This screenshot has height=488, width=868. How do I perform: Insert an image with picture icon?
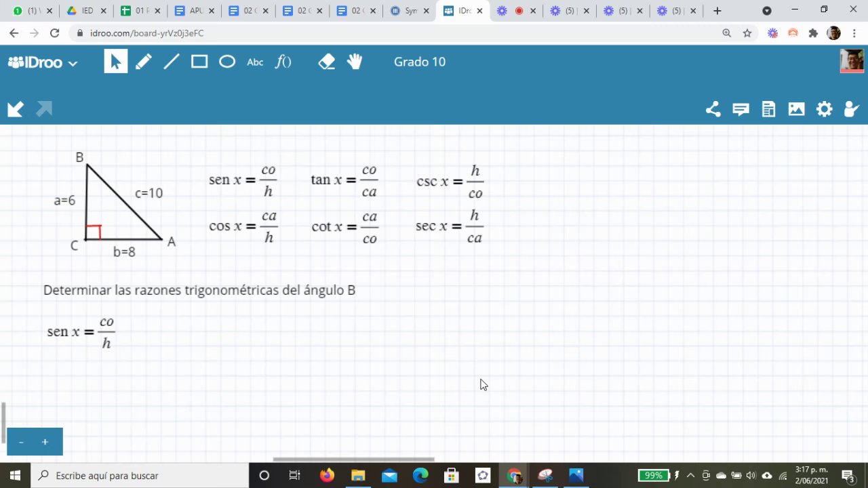pyautogui.click(x=796, y=109)
